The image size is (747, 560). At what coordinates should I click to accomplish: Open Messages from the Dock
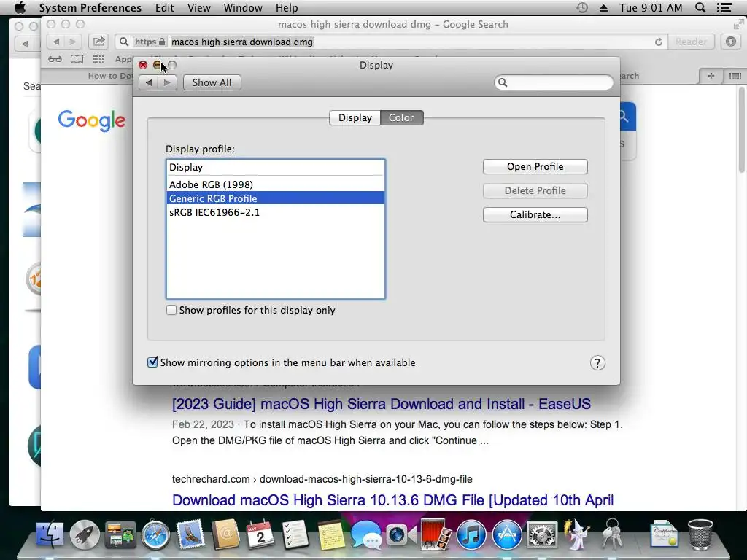[x=366, y=534]
